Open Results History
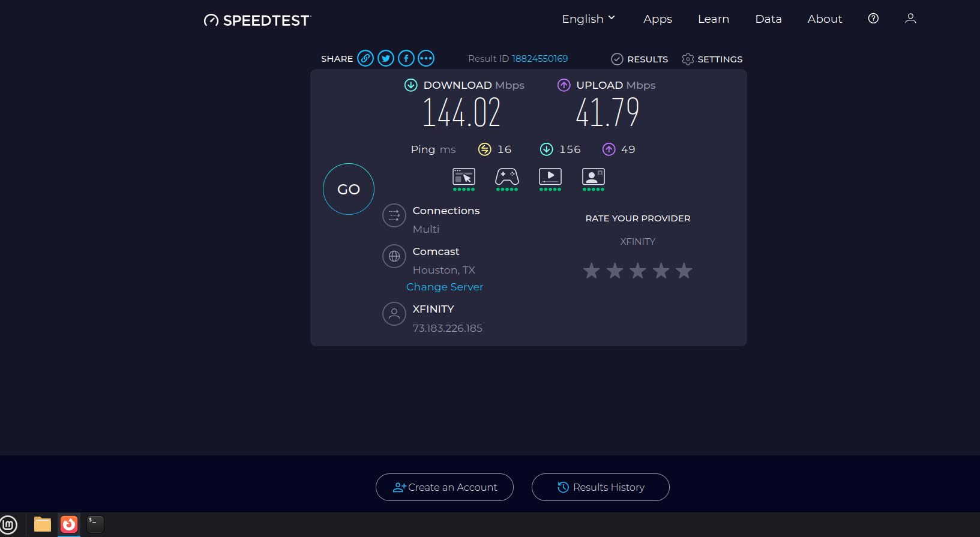Viewport: 980px width, 537px height. point(601,487)
